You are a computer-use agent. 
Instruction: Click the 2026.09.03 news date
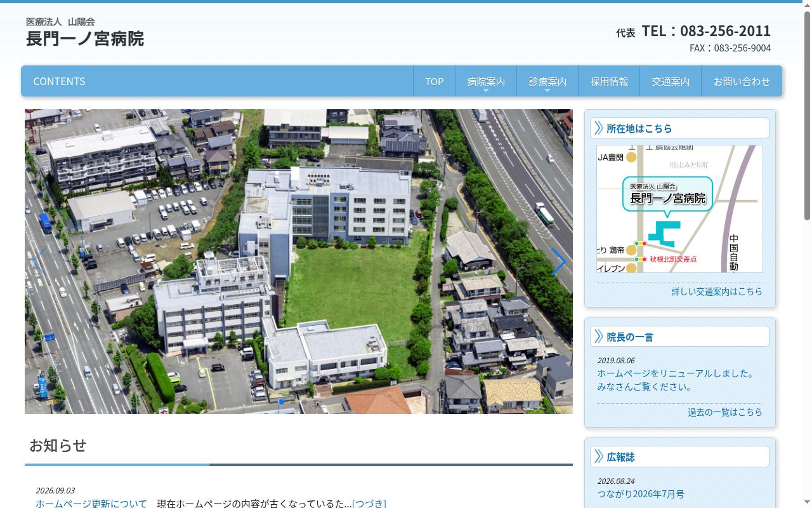(x=55, y=491)
